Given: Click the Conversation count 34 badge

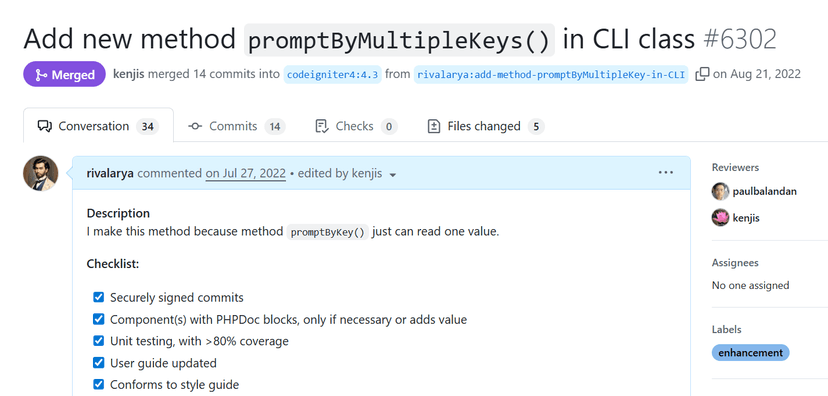Looking at the screenshot, I should 147,126.
